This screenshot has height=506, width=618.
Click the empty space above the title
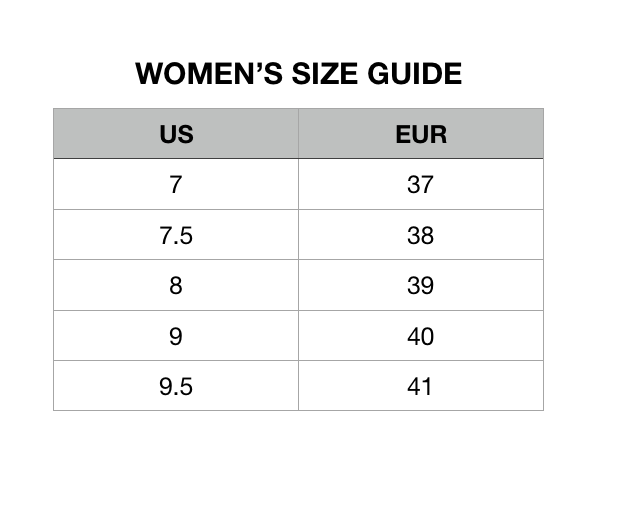tap(300, 25)
